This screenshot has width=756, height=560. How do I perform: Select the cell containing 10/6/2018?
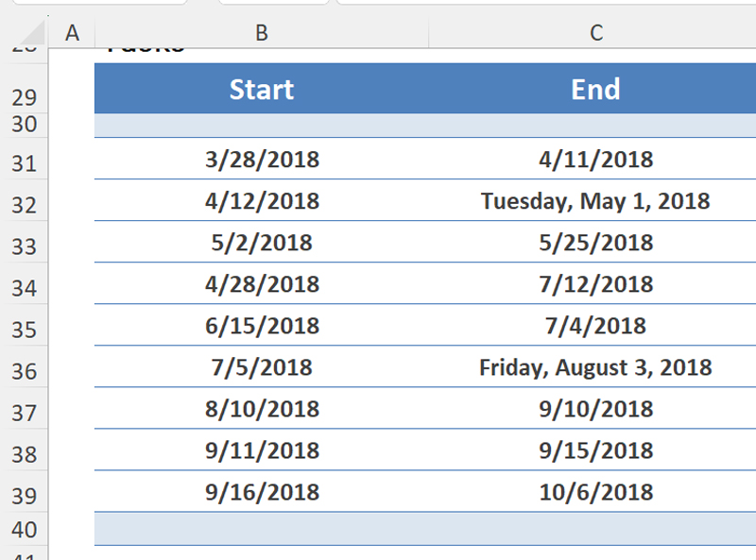[x=594, y=491]
